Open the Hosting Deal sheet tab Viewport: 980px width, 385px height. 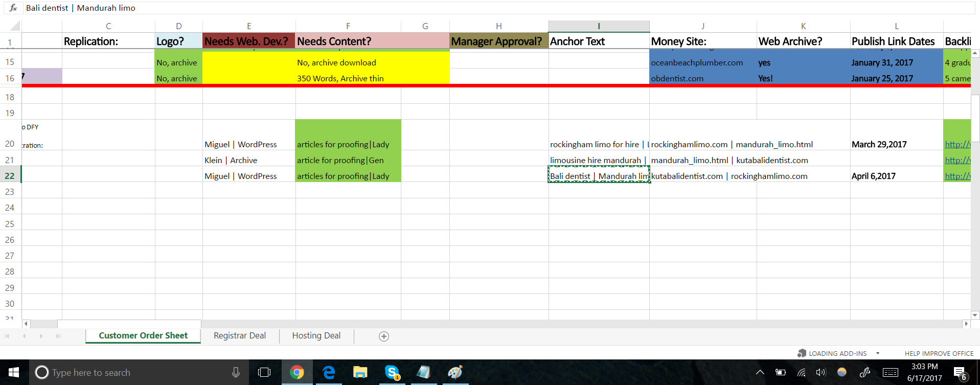pyautogui.click(x=316, y=335)
